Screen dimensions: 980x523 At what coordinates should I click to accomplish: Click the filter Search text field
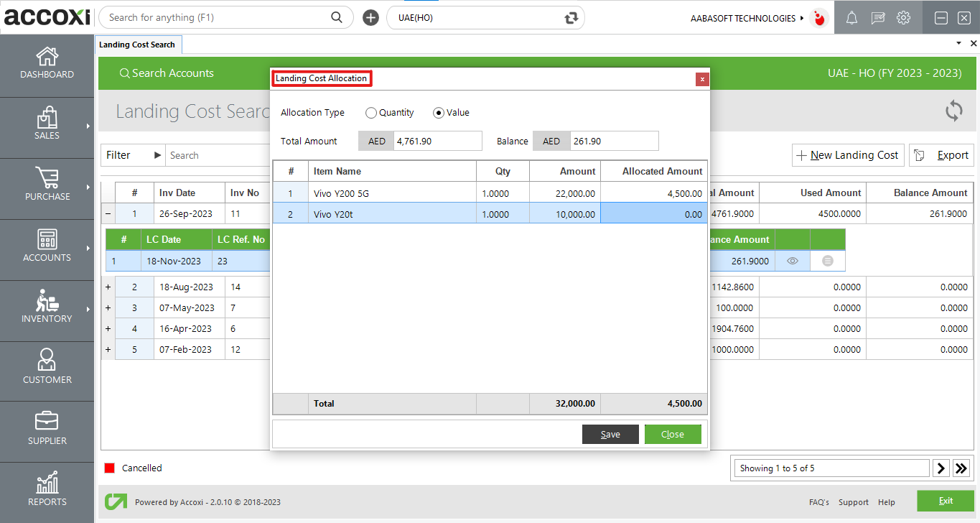218,155
